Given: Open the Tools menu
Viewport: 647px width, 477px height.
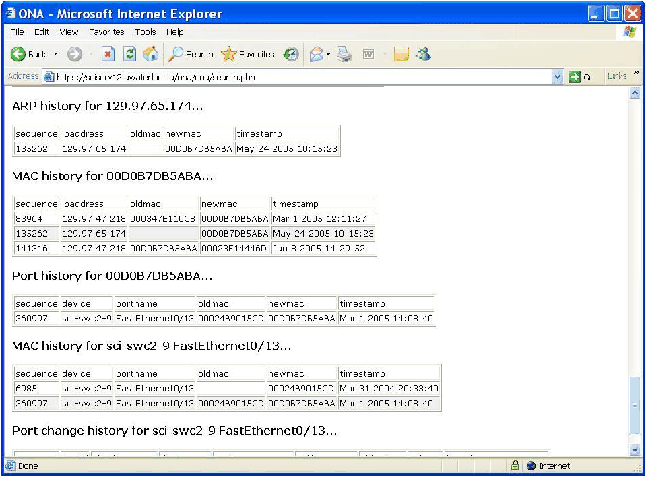Looking at the screenshot, I should [x=145, y=32].
